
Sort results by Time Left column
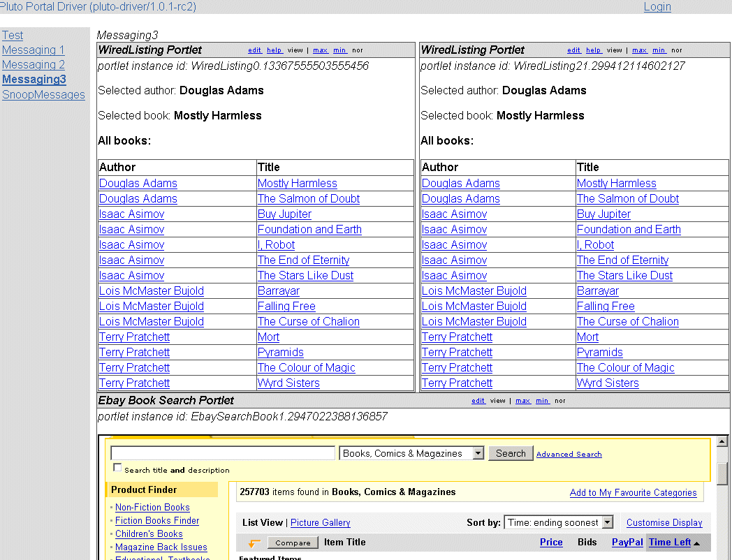click(x=670, y=543)
